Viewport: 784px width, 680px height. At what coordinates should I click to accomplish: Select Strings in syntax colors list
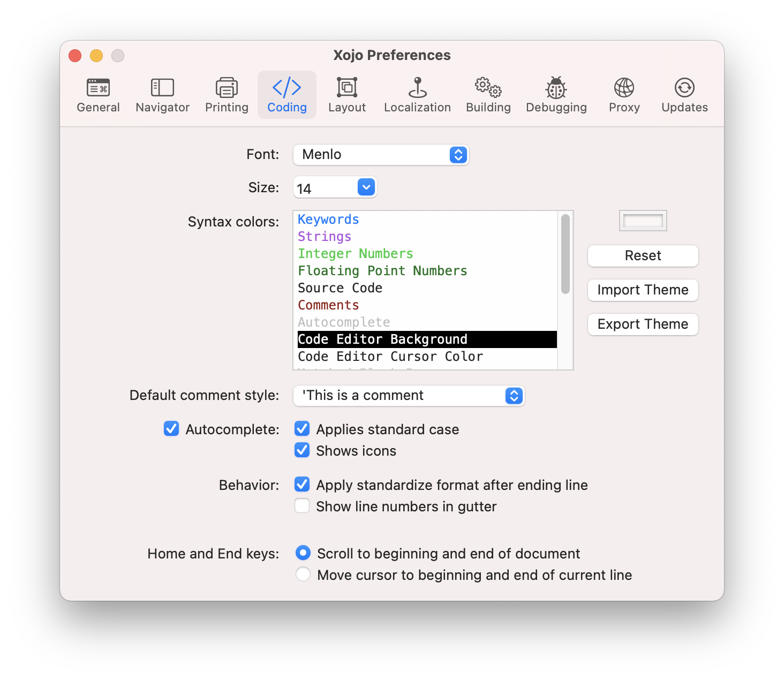(427, 237)
